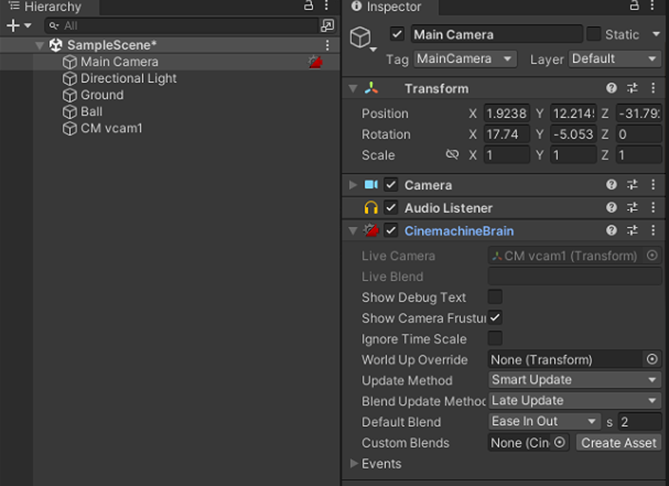Collapse the Transform component
Viewport: 669px width, 486px height.
(353, 89)
